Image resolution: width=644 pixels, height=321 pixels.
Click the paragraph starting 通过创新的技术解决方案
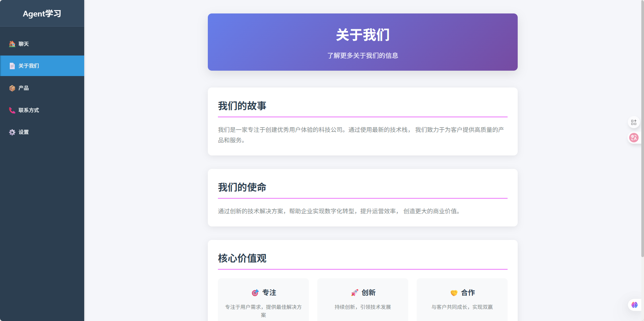coord(339,211)
